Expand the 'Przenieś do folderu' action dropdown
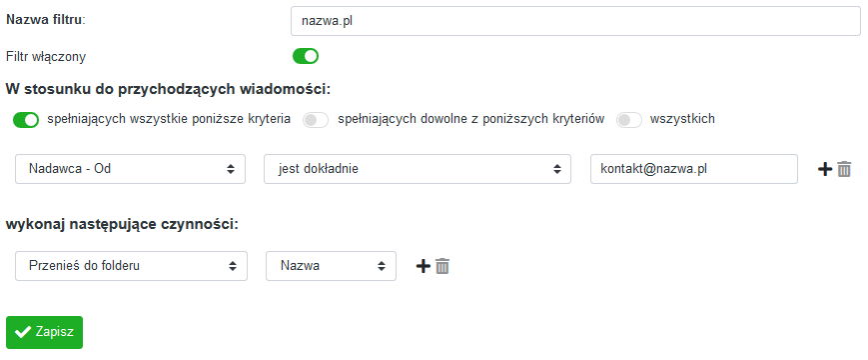This screenshot has height=360, width=868. pyautogui.click(x=131, y=266)
